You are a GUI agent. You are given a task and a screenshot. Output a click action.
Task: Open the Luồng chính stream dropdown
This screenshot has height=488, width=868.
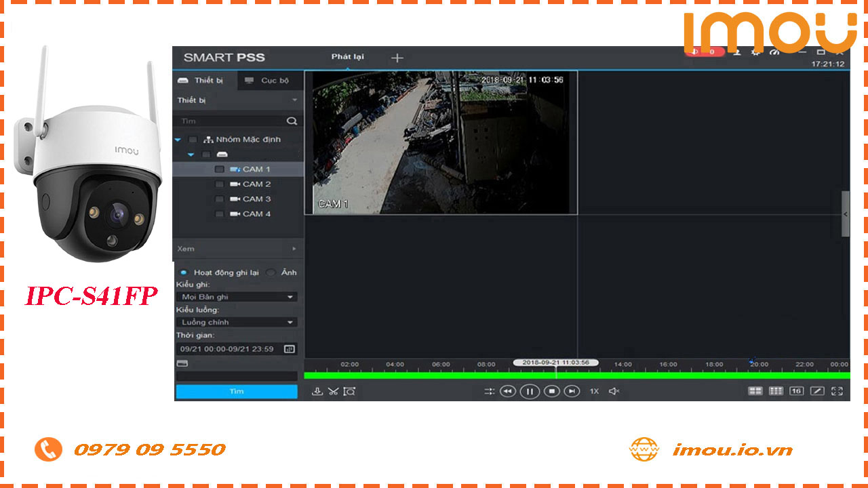pyautogui.click(x=236, y=321)
